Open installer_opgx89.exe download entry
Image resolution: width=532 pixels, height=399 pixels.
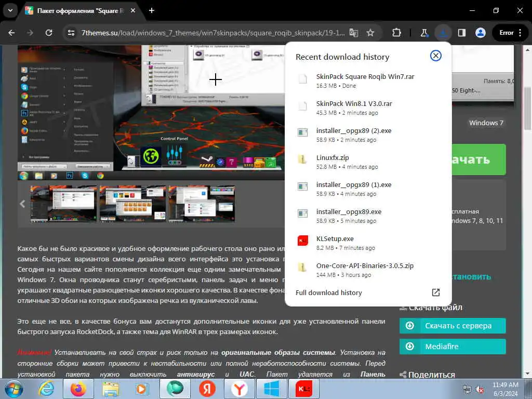click(368, 216)
